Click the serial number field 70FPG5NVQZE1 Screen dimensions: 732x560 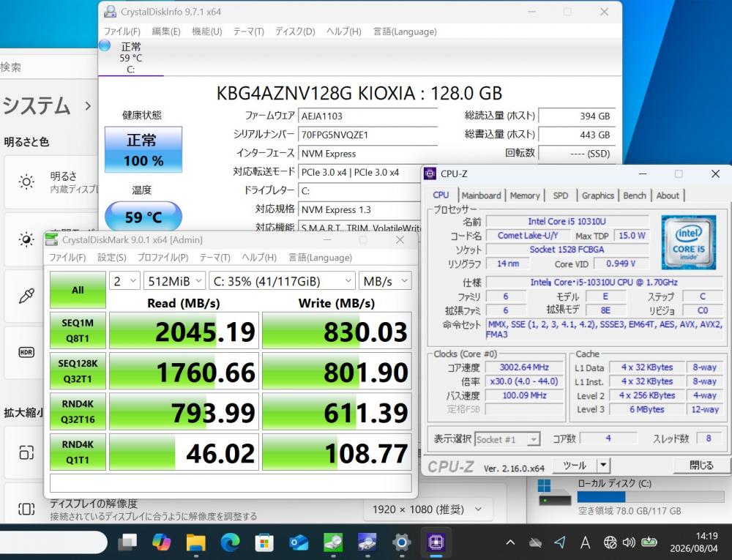[367, 135]
